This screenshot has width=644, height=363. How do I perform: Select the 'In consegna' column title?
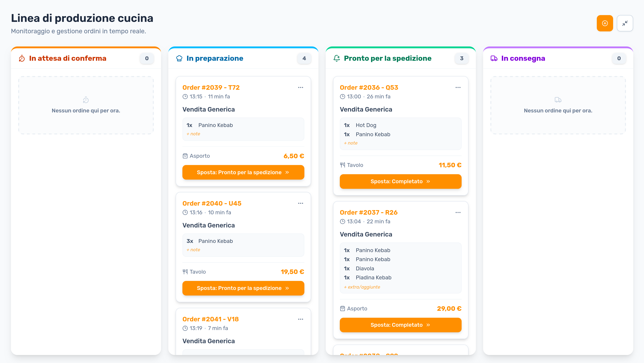[x=523, y=58]
